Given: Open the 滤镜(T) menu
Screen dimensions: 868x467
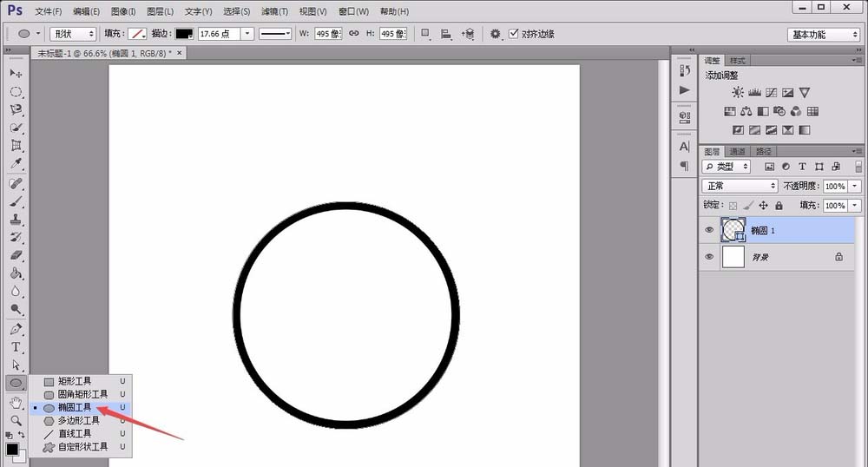Looking at the screenshot, I should point(274,11).
